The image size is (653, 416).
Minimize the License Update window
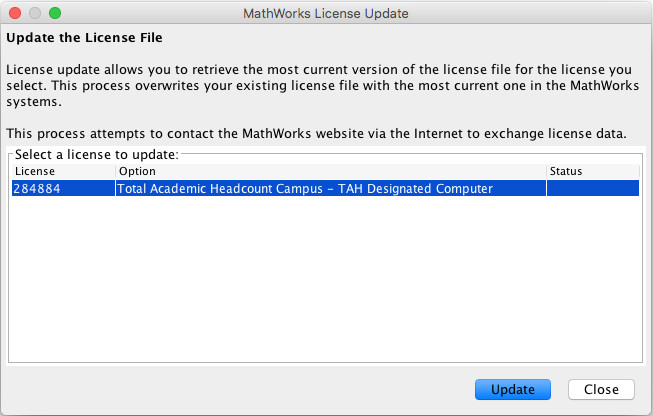tap(35, 14)
